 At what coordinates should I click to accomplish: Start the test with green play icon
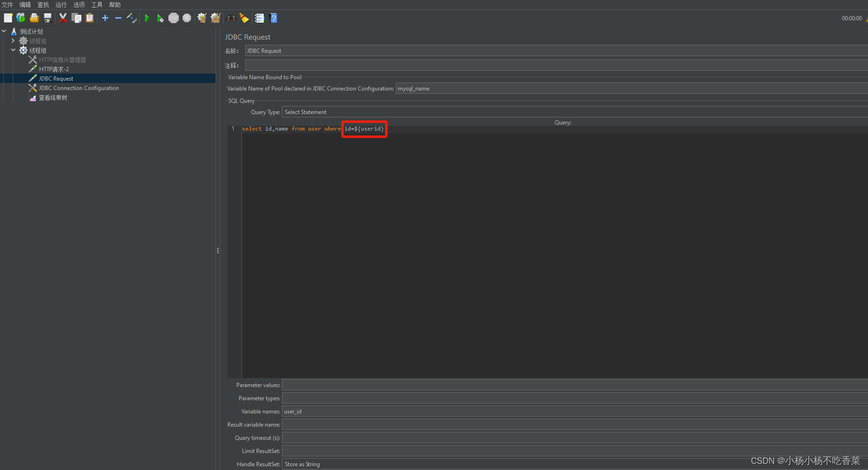click(x=147, y=18)
